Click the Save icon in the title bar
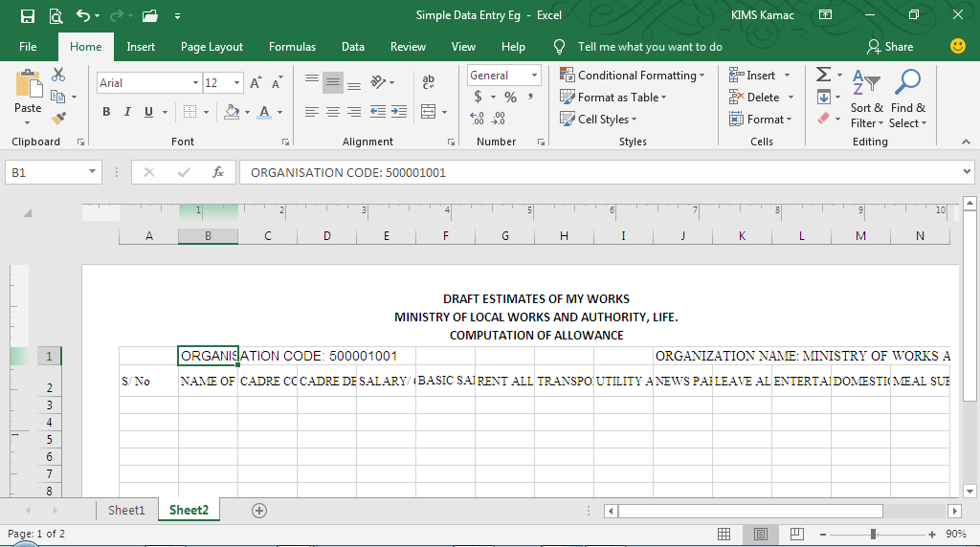The height and width of the screenshot is (547, 980). [28, 15]
